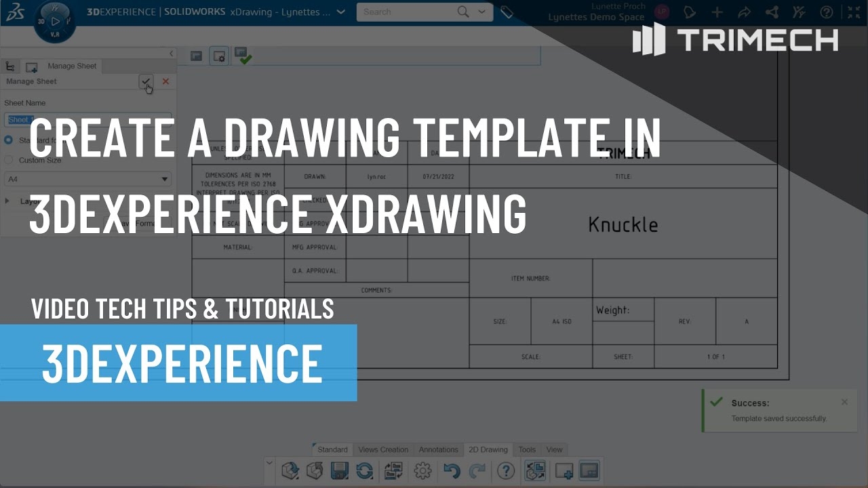This screenshot has height=488, width=868.
Task: Click the plus add-content icon
Action: [717, 12]
